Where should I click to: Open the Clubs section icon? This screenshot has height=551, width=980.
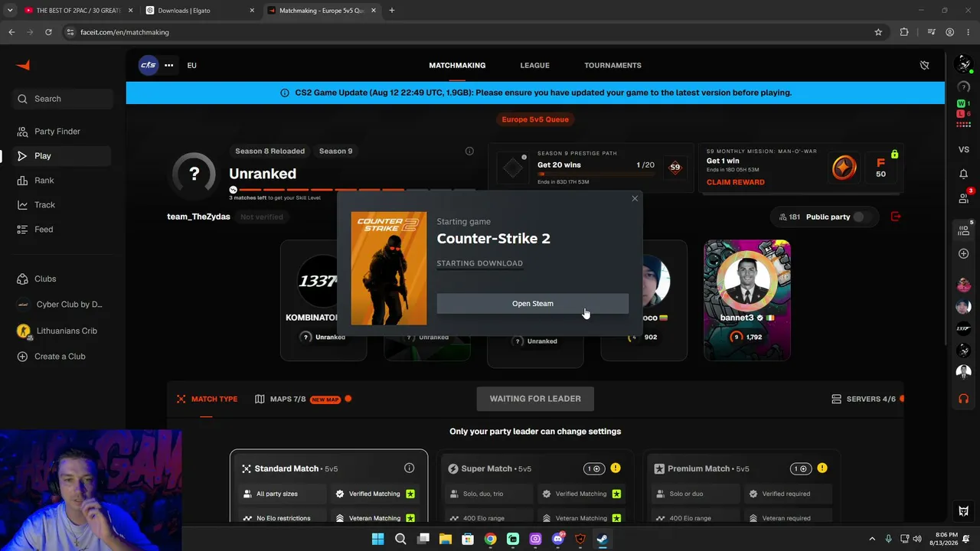point(22,279)
